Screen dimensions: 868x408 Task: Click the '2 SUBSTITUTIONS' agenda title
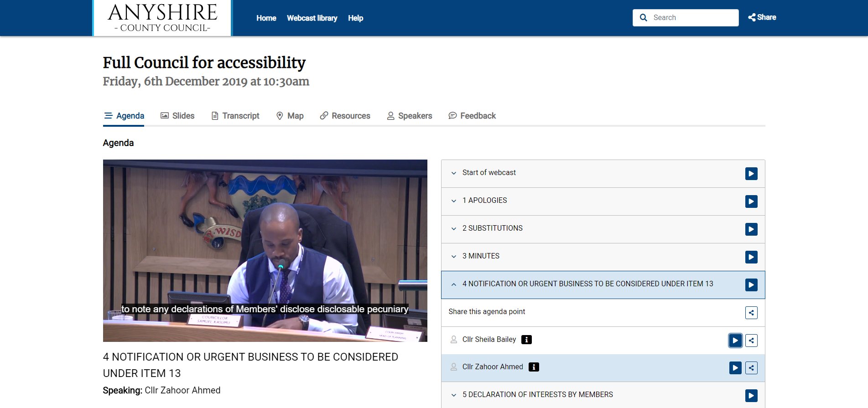(493, 228)
